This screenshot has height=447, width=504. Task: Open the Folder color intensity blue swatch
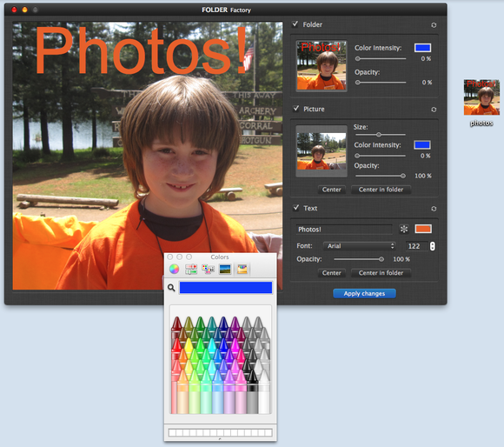[x=422, y=48]
